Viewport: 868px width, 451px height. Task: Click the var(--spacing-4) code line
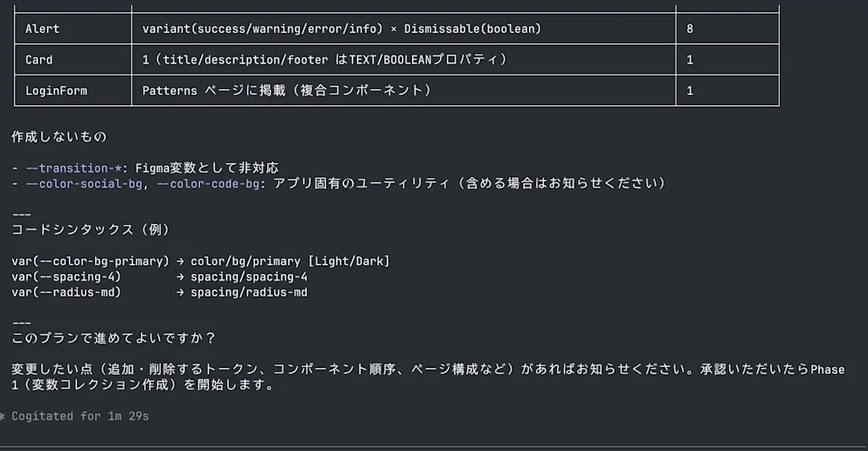coord(66,276)
